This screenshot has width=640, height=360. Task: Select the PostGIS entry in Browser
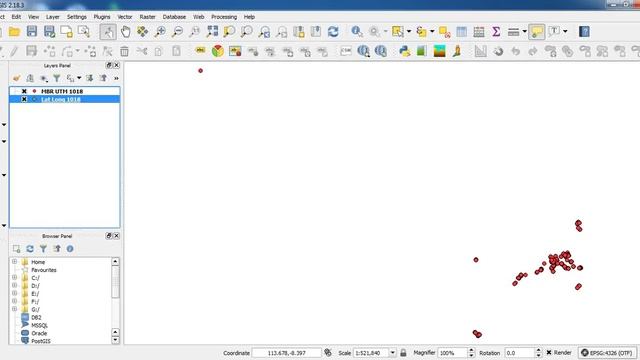(x=41, y=341)
